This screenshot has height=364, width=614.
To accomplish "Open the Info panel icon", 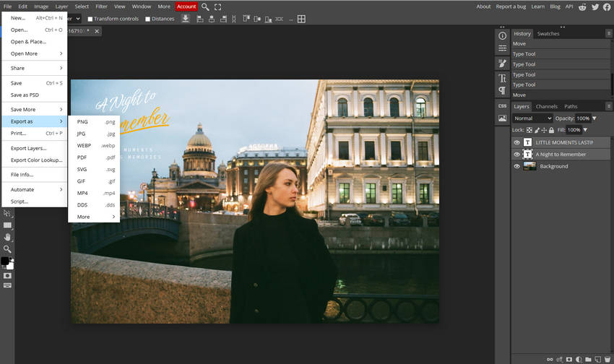I will pyautogui.click(x=503, y=35).
